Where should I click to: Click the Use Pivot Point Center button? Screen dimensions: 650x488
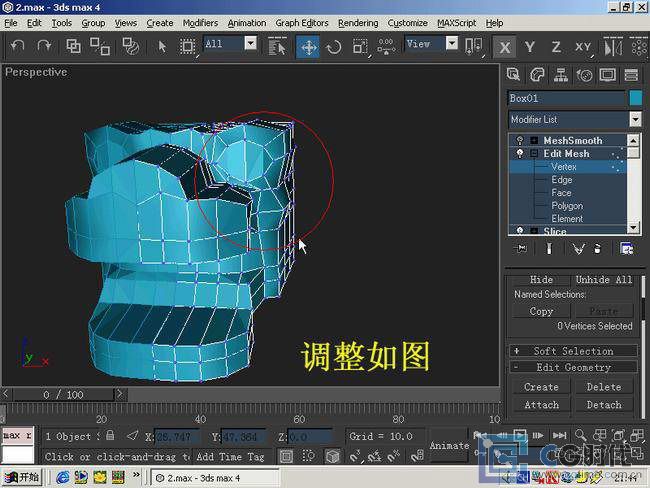click(x=473, y=46)
